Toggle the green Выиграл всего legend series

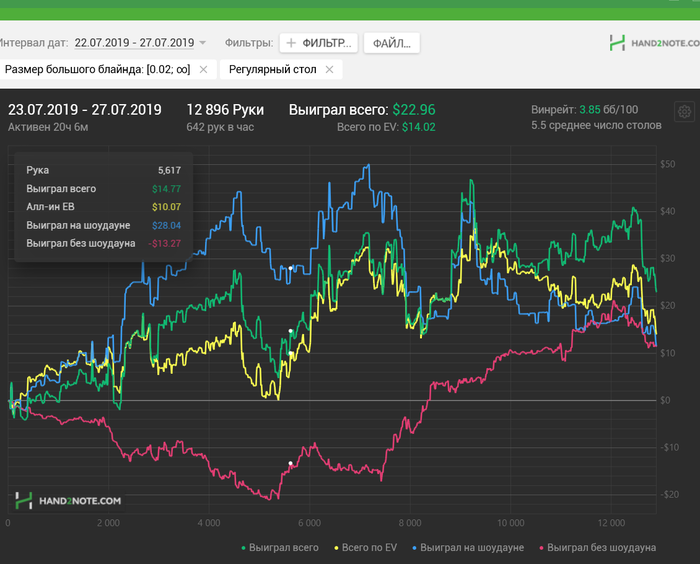pyautogui.click(x=281, y=548)
